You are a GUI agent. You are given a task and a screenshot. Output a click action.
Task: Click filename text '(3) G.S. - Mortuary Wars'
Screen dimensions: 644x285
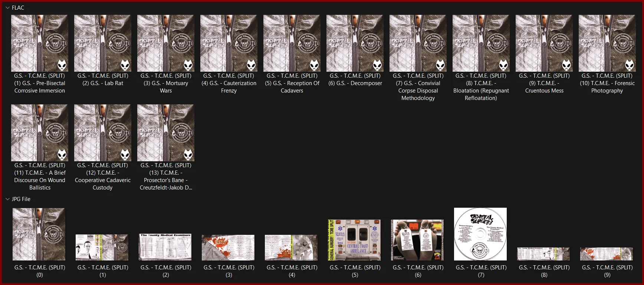(x=166, y=87)
